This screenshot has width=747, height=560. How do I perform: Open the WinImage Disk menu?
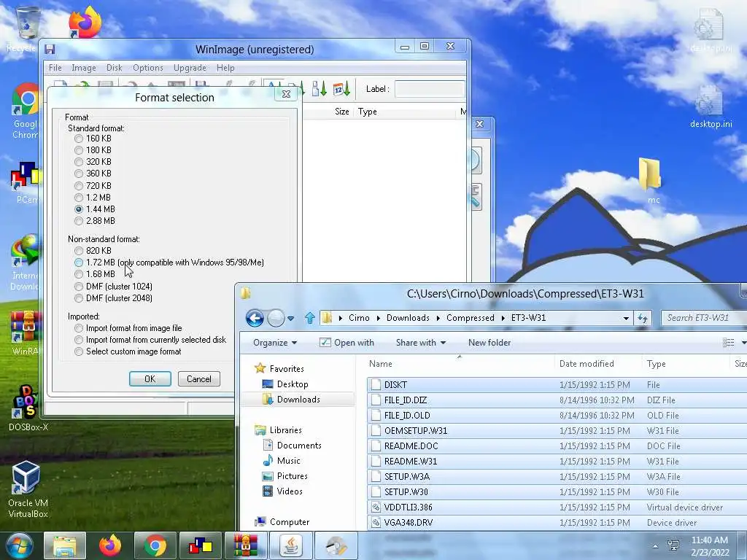coord(115,68)
